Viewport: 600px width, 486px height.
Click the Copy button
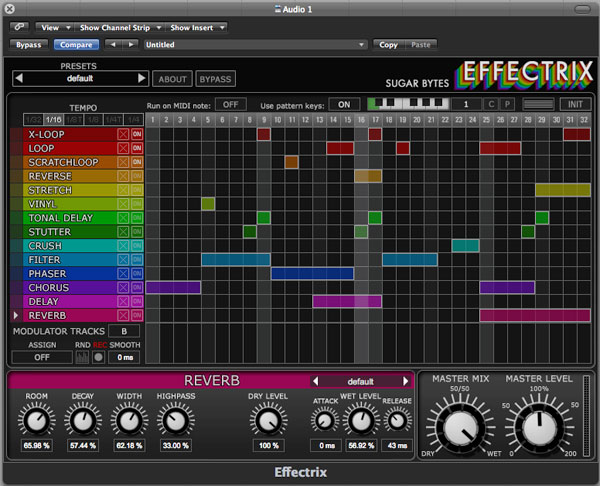point(388,45)
